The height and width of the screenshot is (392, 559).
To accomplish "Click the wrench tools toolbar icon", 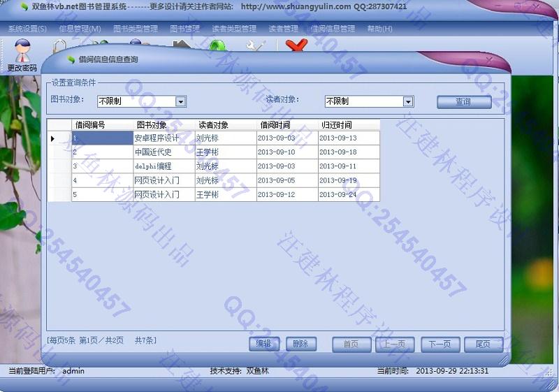I will coord(256,46).
